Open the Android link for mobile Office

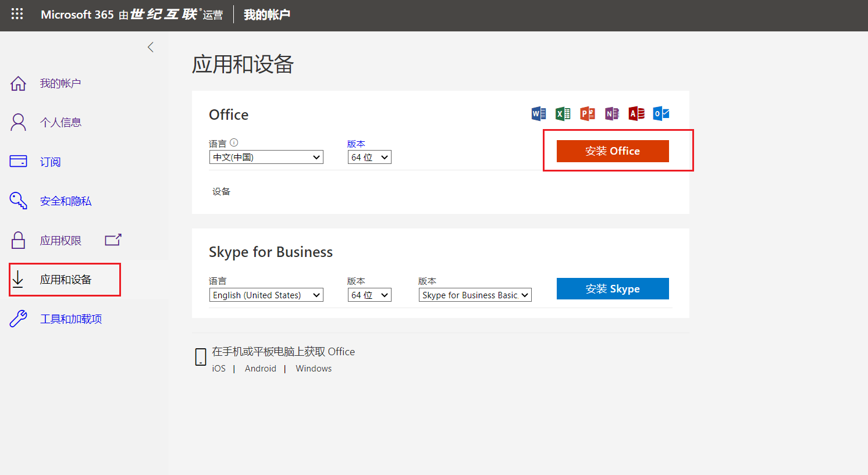pyautogui.click(x=261, y=369)
